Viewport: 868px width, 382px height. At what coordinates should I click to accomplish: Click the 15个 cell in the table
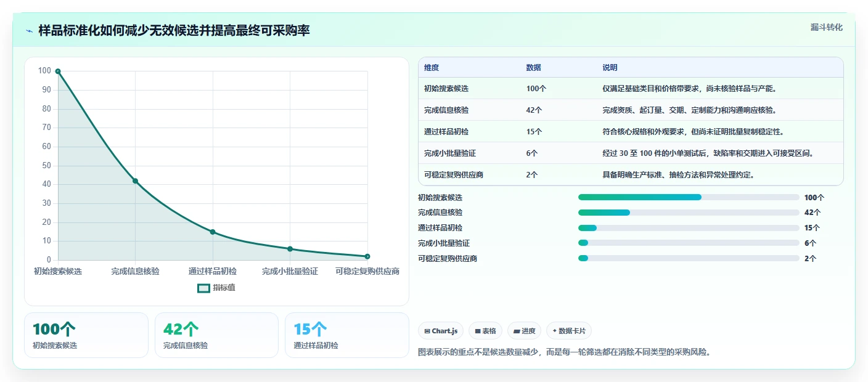click(534, 132)
